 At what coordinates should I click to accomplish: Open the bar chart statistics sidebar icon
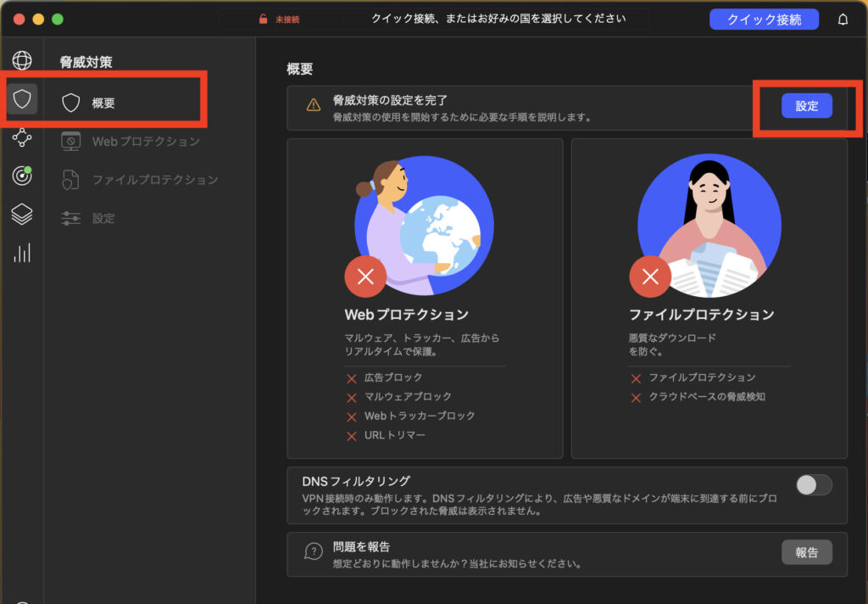pos(22,253)
